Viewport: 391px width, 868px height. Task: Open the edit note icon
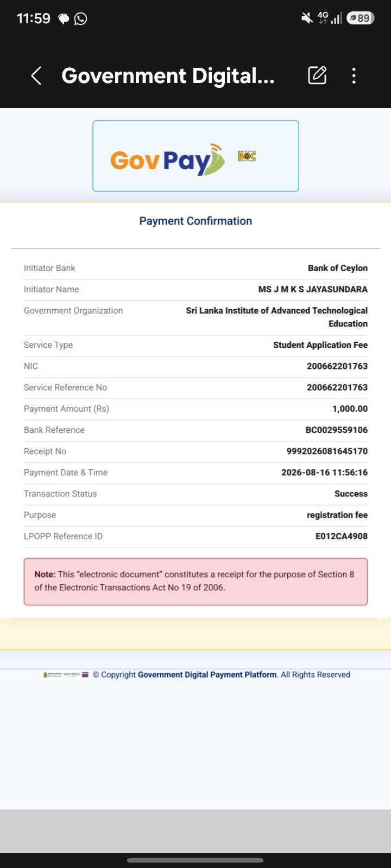(317, 75)
